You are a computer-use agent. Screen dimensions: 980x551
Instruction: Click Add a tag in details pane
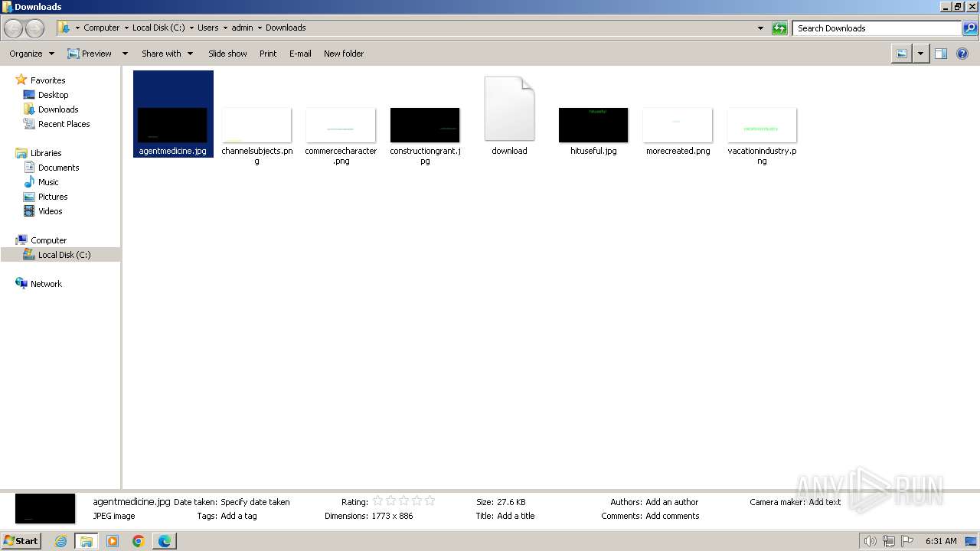tap(239, 516)
